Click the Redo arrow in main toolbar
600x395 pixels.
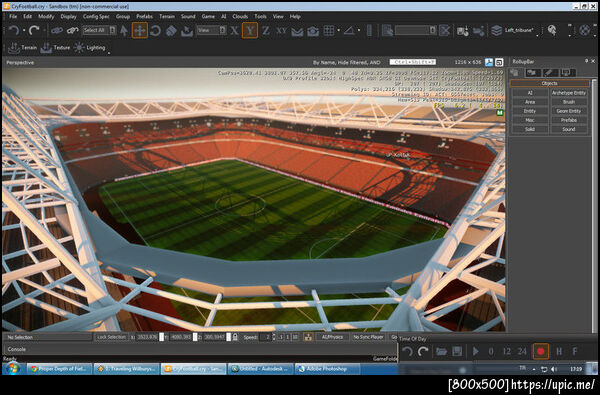34,30
